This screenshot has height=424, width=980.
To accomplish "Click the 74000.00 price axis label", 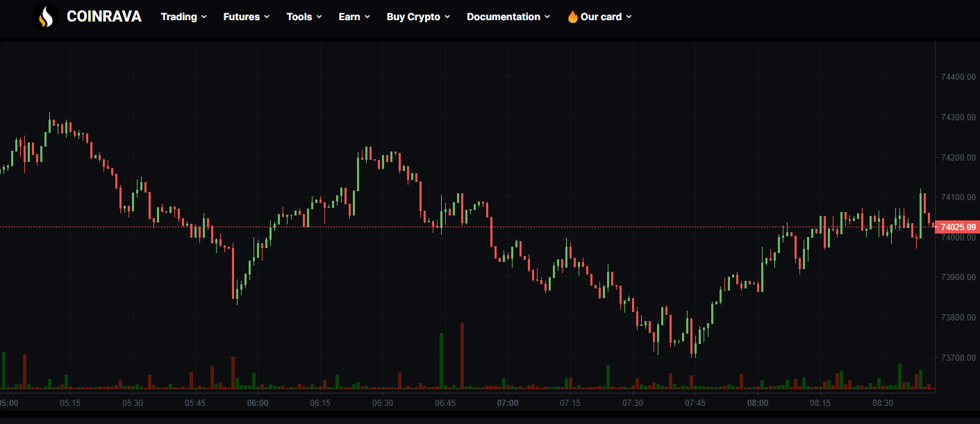I will 958,238.
